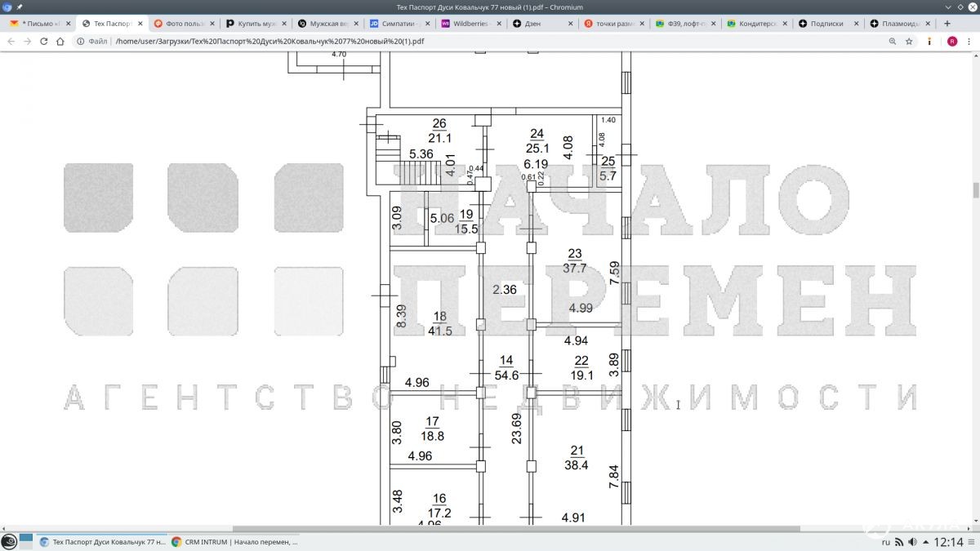The height and width of the screenshot is (551, 980).
Task: Open the Chromium three-dot menu
Action: pyautogui.click(x=969, y=41)
